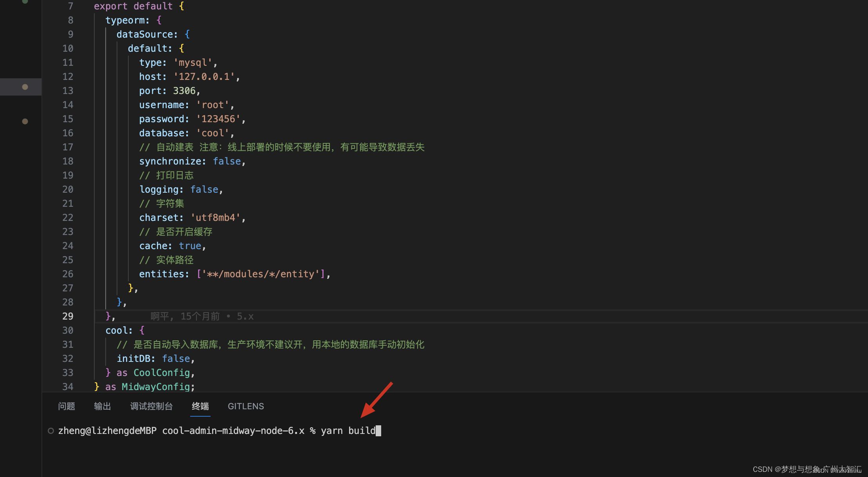Click the green status dot at sidebar top
The image size is (868, 477).
tap(25, 2)
